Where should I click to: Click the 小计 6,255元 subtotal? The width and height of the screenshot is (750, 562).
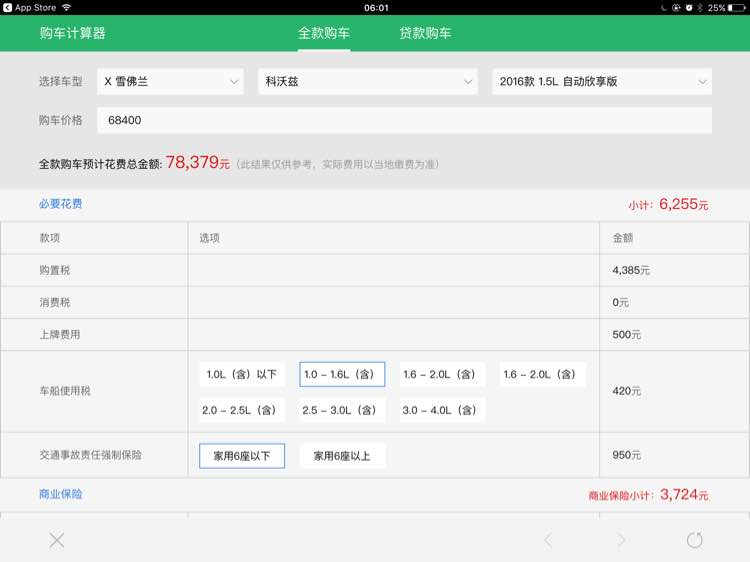click(x=668, y=204)
